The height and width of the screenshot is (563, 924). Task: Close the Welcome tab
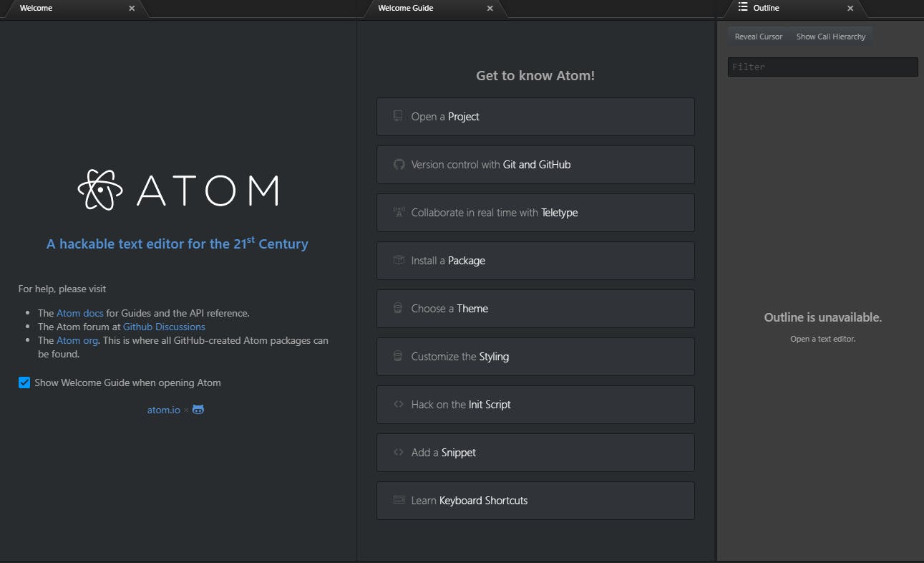(132, 9)
